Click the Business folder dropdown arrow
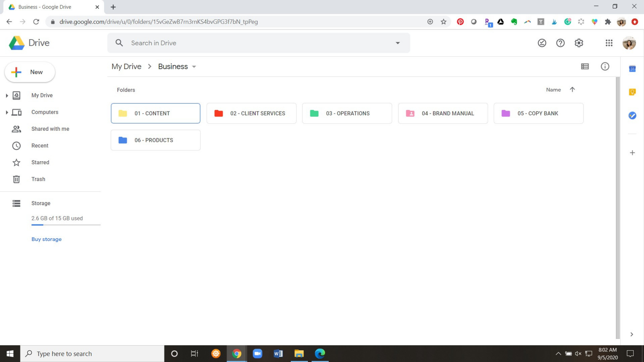Viewport: 644px width, 362px height. [194, 67]
